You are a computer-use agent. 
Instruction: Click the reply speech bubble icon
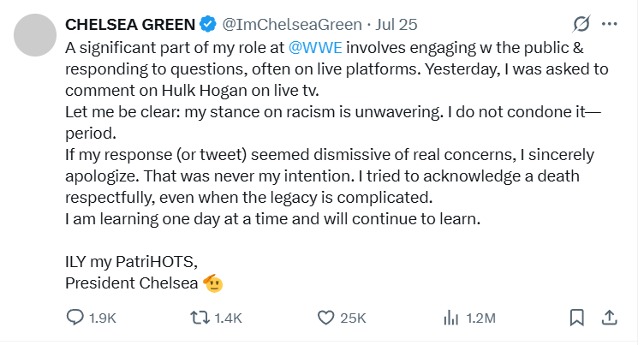point(75,318)
